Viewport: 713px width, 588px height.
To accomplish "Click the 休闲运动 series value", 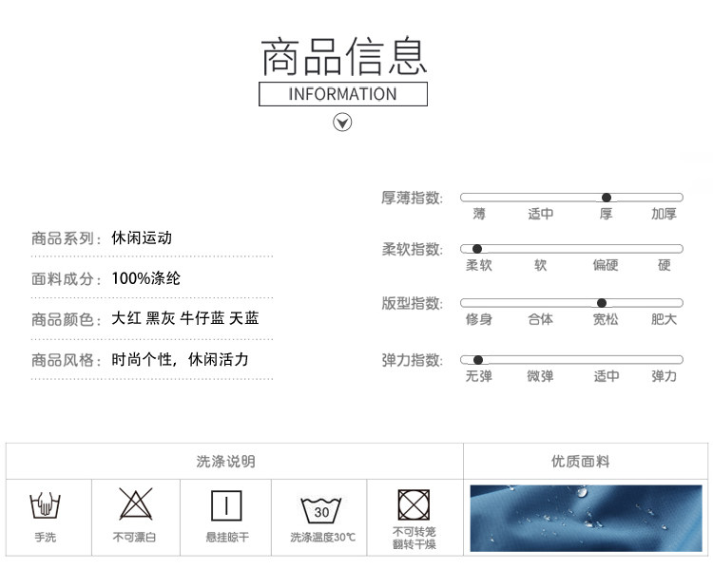I will [x=142, y=237].
